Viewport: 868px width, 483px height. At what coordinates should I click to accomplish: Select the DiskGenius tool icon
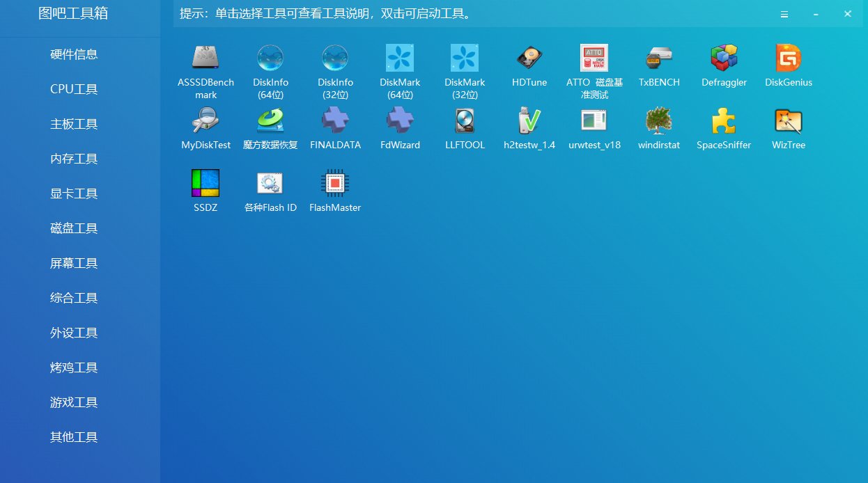789,58
